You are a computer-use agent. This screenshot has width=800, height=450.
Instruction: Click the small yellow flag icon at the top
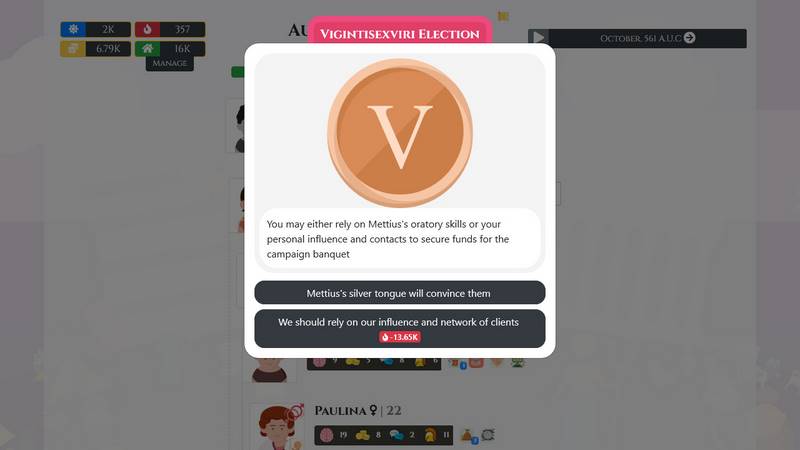[x=503, y=16]
